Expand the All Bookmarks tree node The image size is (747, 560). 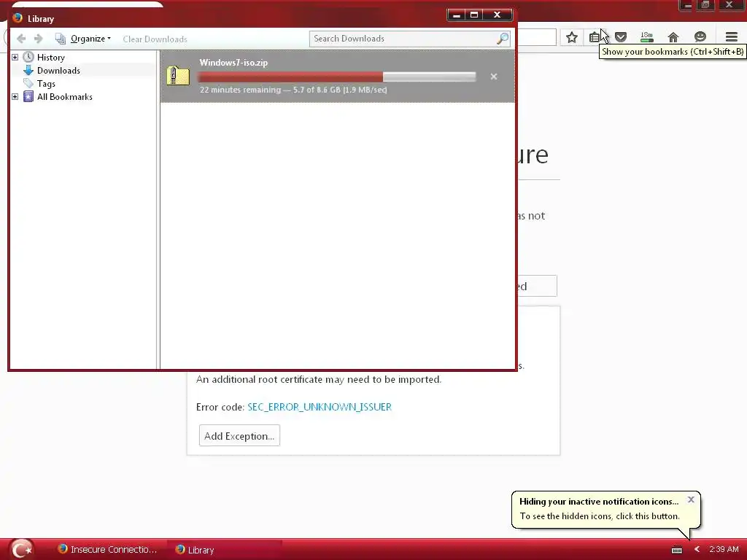[15, 97]
